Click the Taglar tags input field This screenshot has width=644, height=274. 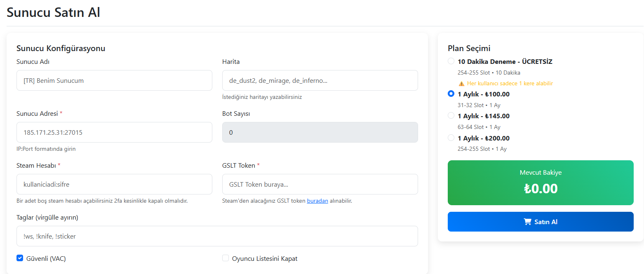tap(217, 236)
